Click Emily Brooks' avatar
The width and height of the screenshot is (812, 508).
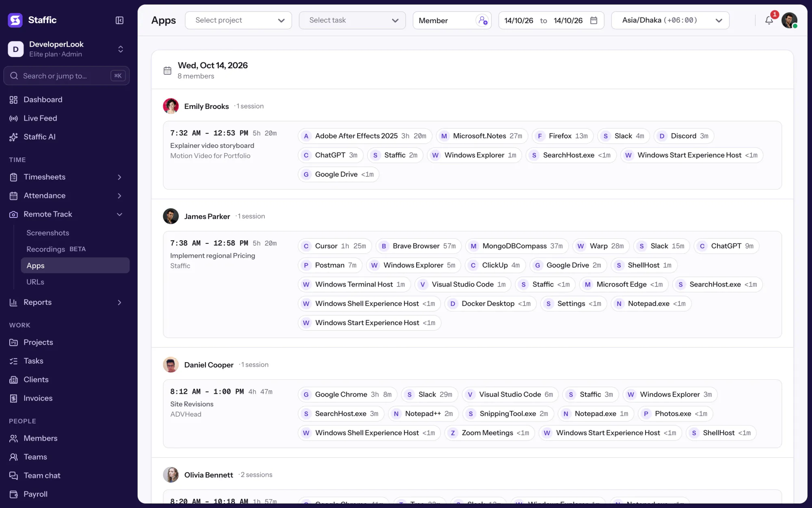(x=171, y=106)
